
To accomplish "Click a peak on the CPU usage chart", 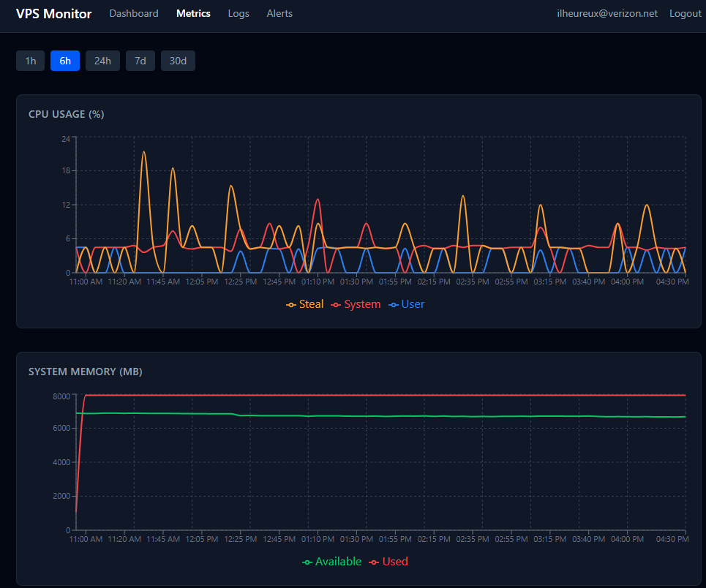I will click(143, 151).
